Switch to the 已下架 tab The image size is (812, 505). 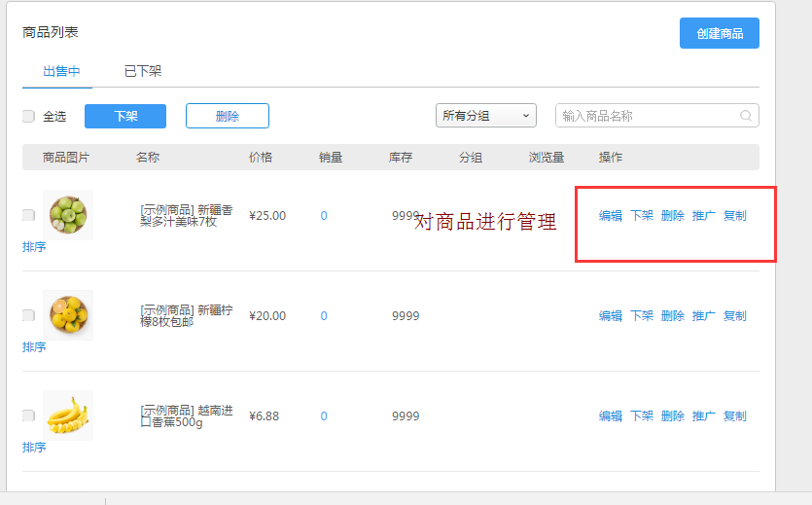tap(143, 71)
